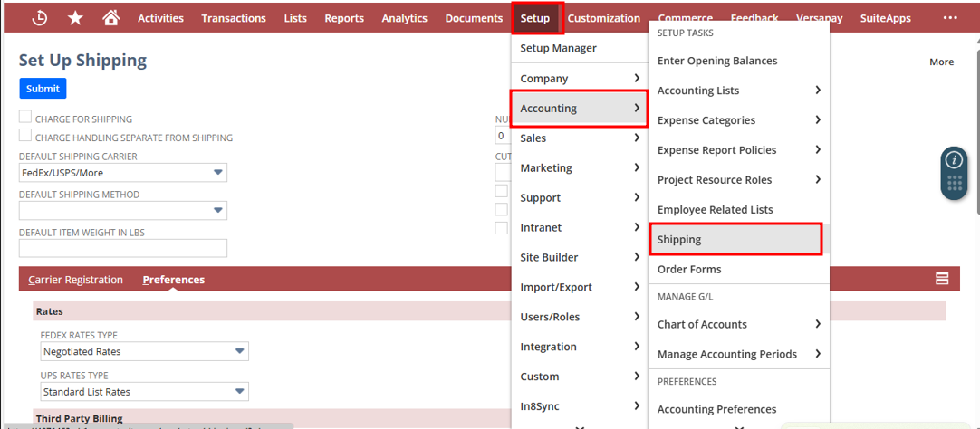Image resolution: width=980 pixels, height=429 pixels.
Task: Expand the Accounting Lists submenu arrow
Action: (x=818, y=91)
